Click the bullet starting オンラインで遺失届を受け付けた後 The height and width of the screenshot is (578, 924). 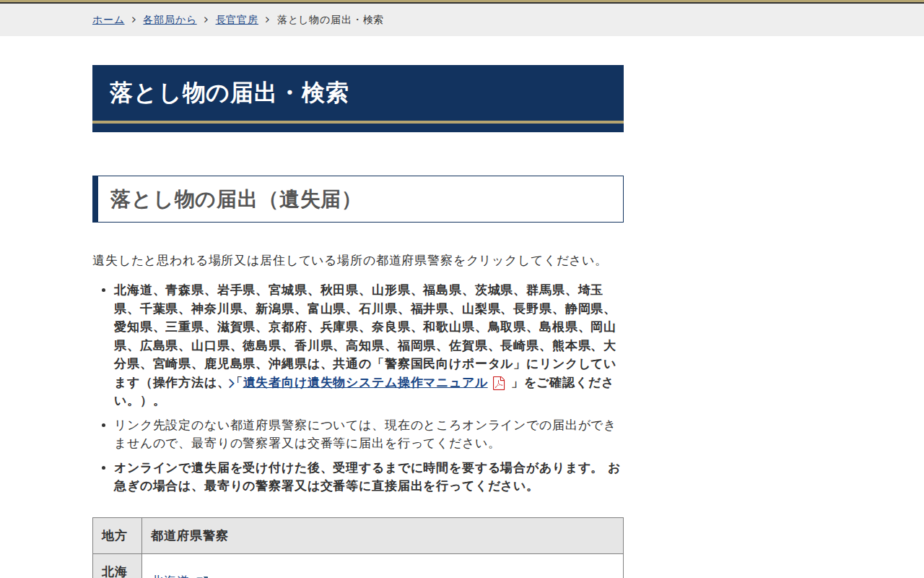coord(367,477)
